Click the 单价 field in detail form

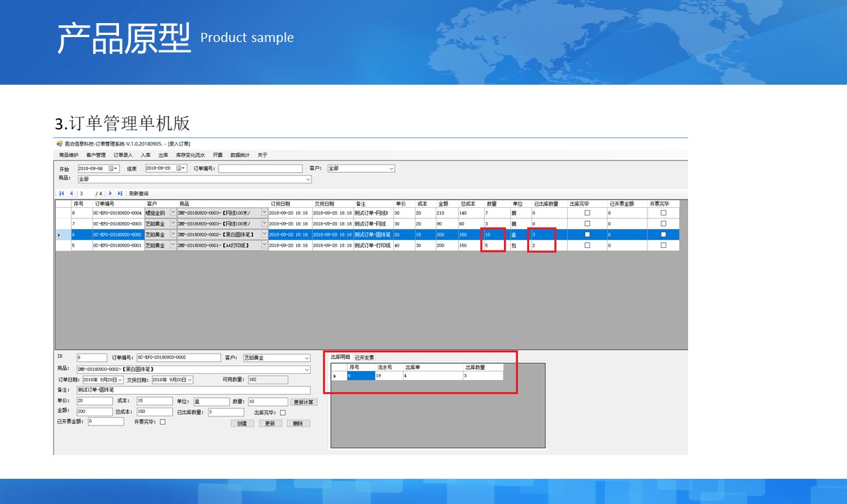point(94,401)
